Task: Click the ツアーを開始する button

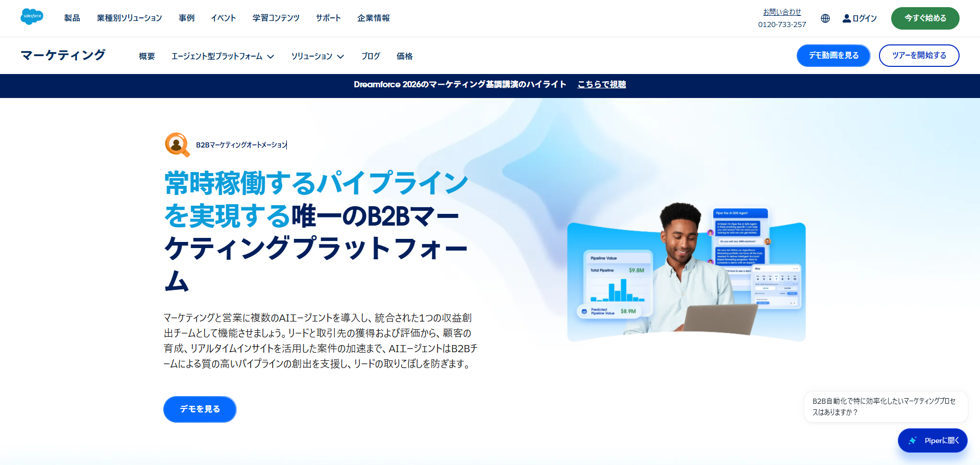Action: click(x=919, y=56)
